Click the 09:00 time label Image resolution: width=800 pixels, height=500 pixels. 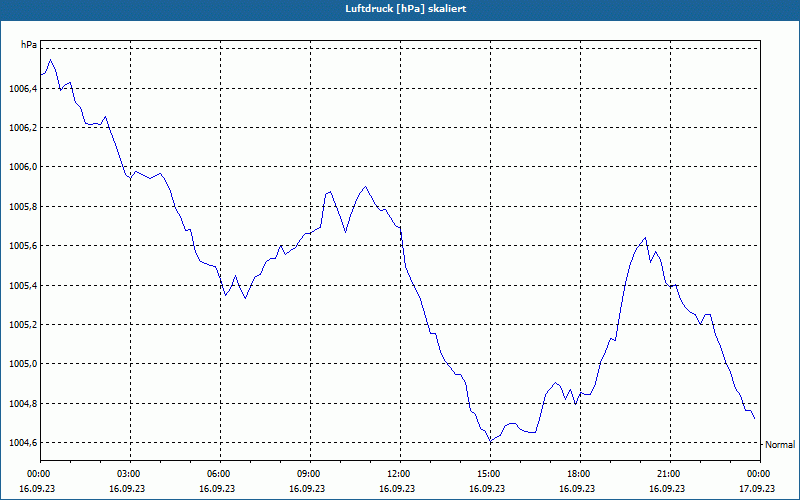[310, 474]
